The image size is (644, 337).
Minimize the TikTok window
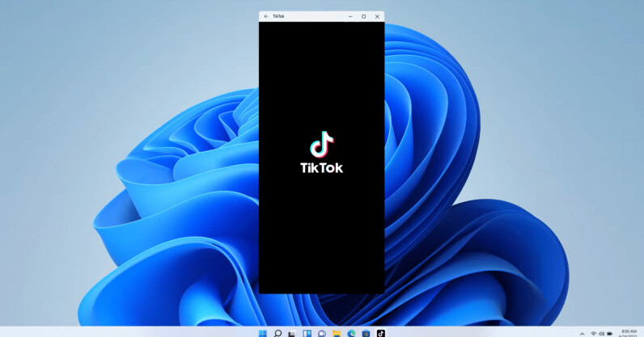[x=350, y=16]
